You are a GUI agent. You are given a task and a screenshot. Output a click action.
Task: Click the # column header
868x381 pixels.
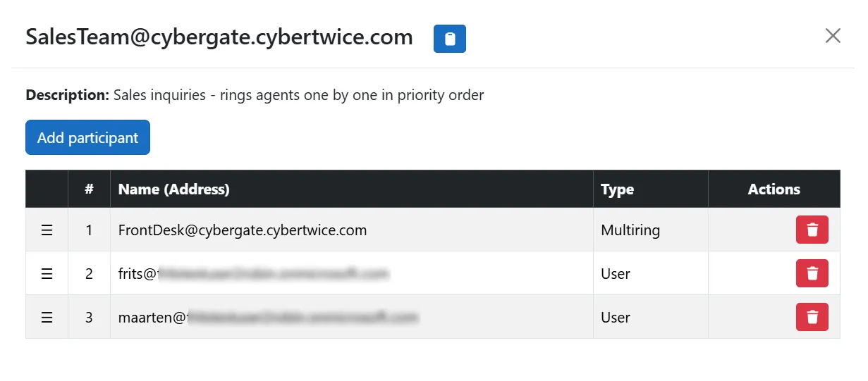tap(89, 189)
